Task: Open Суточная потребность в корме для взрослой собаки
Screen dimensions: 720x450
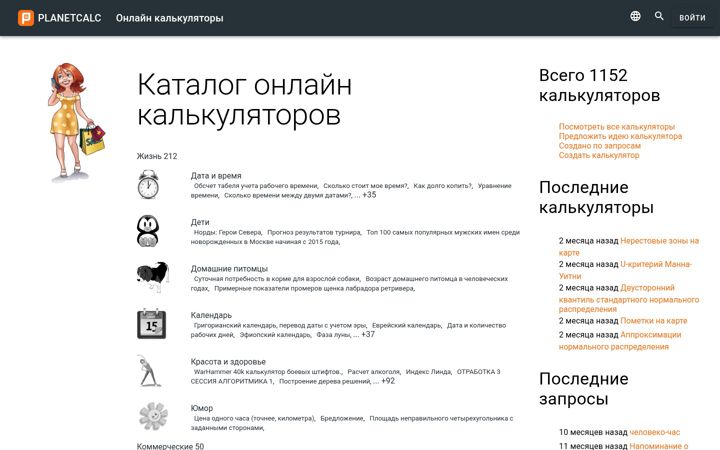Action: pyautogui.click(x=277, y=279)
